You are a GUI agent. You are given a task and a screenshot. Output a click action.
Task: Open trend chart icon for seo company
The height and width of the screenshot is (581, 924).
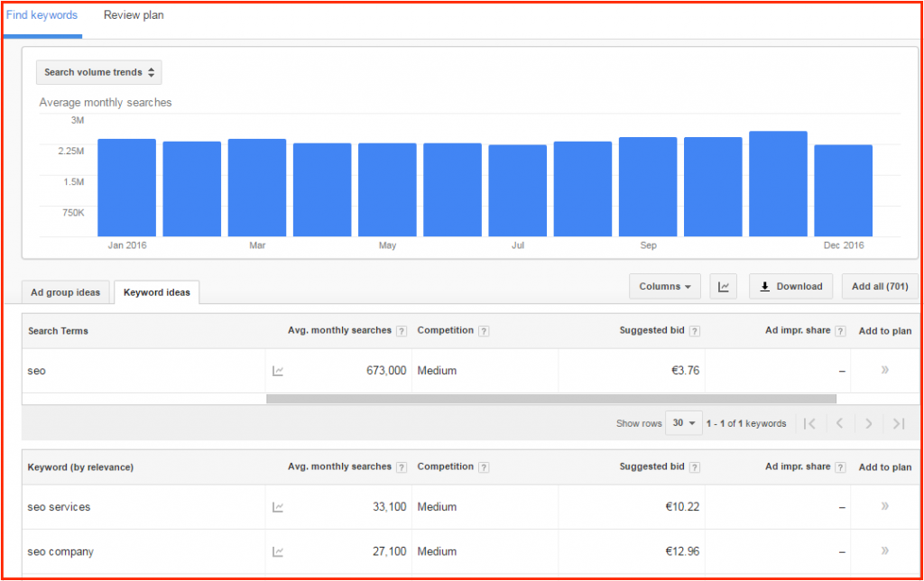coord(278,552)
